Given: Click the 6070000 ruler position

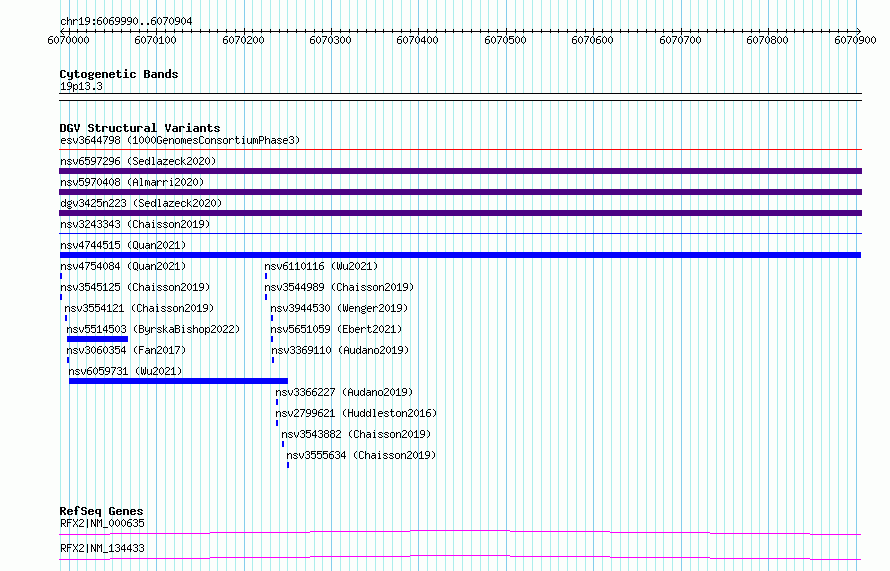Looking at the screenshot, I should tap(68, 40).
